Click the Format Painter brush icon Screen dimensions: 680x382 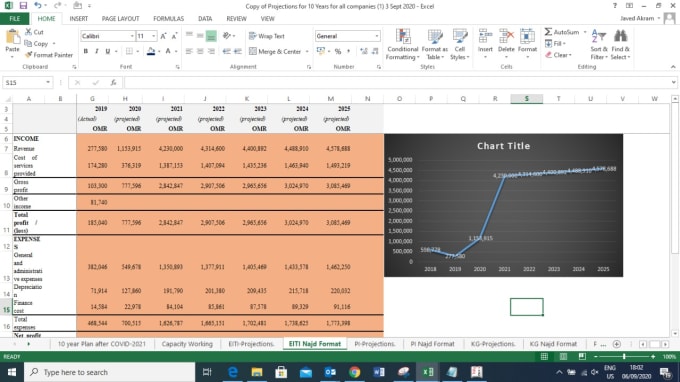pos(29,55)
